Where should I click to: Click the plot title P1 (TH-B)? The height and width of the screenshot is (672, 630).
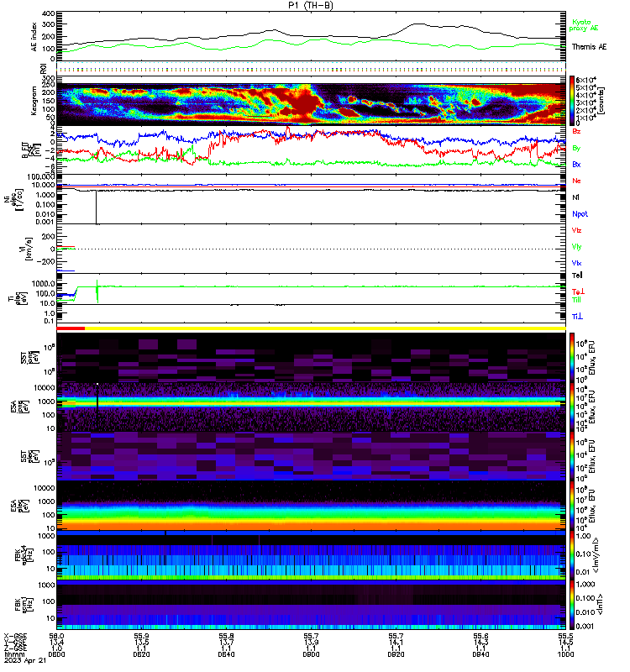[311, 5]
